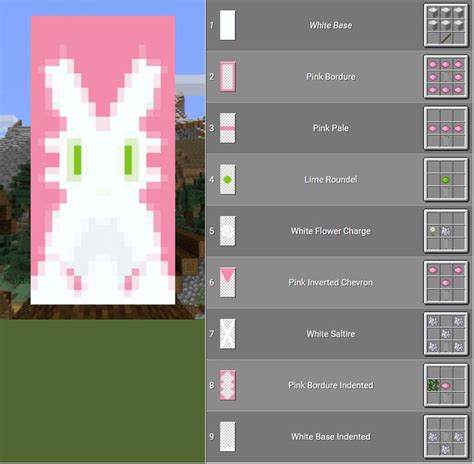Click the vines item in Bordure Indented recipe

433,386
